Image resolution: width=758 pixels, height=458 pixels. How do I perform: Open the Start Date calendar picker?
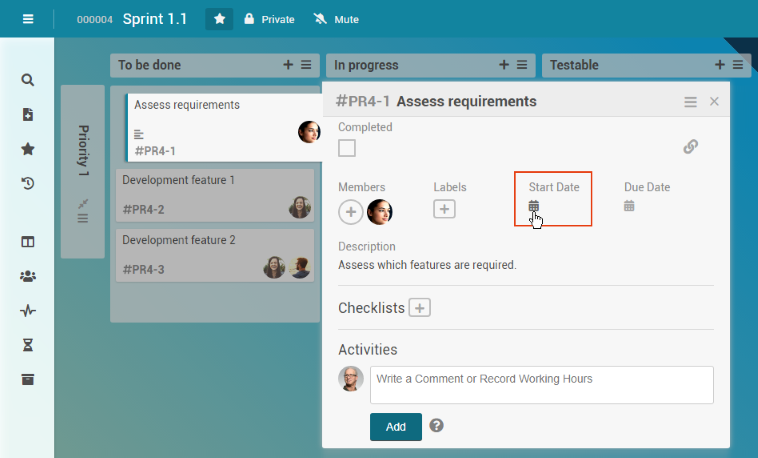[534, 206]
